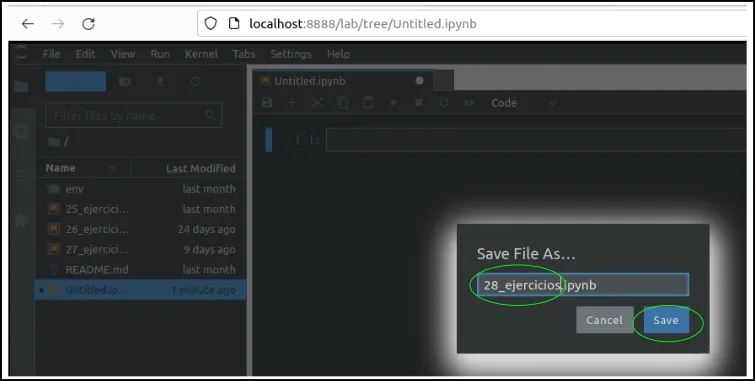Cut the selected cell with scissors icon
Image resolution: width=755 pixels, height=381 pixels.
point(317,103)
